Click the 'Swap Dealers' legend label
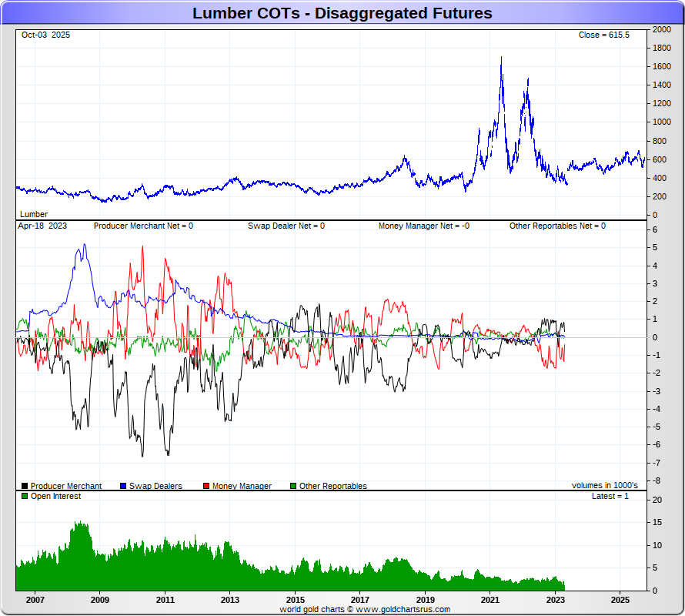 coord(155,486)
